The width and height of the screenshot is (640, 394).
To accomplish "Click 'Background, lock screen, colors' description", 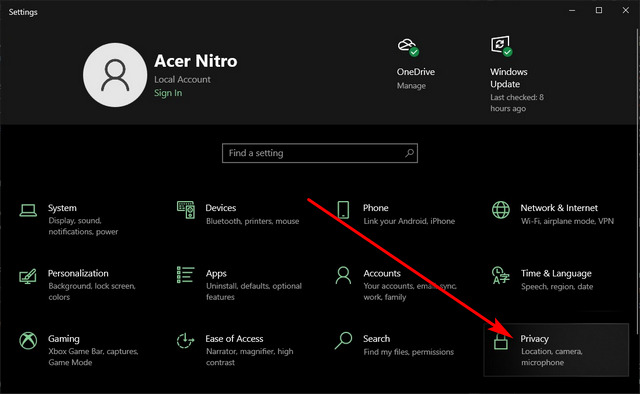I will [92, 292].
